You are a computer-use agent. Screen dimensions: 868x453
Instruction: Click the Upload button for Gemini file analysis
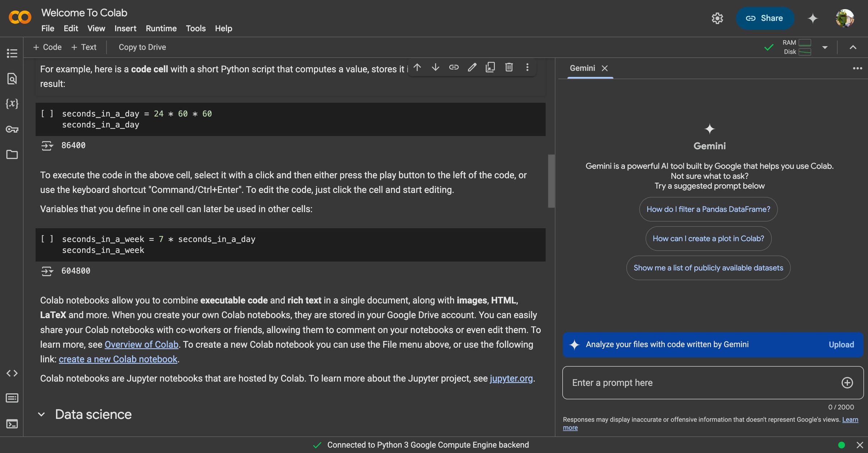coord(841,344)
